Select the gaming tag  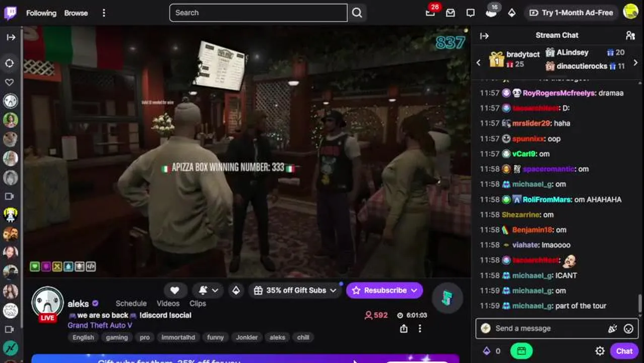click(x=117, y=337)
